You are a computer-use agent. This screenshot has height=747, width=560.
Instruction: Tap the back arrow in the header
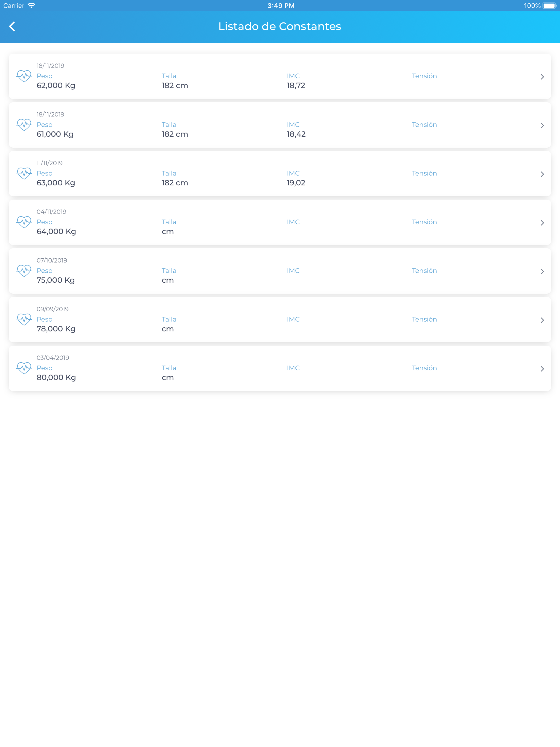[x=13, y=26]
